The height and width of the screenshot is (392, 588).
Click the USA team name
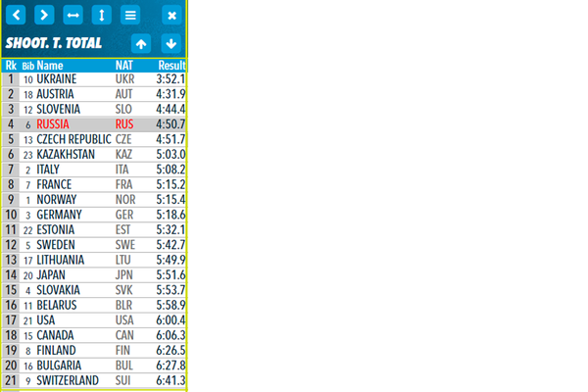coord(46,320)
